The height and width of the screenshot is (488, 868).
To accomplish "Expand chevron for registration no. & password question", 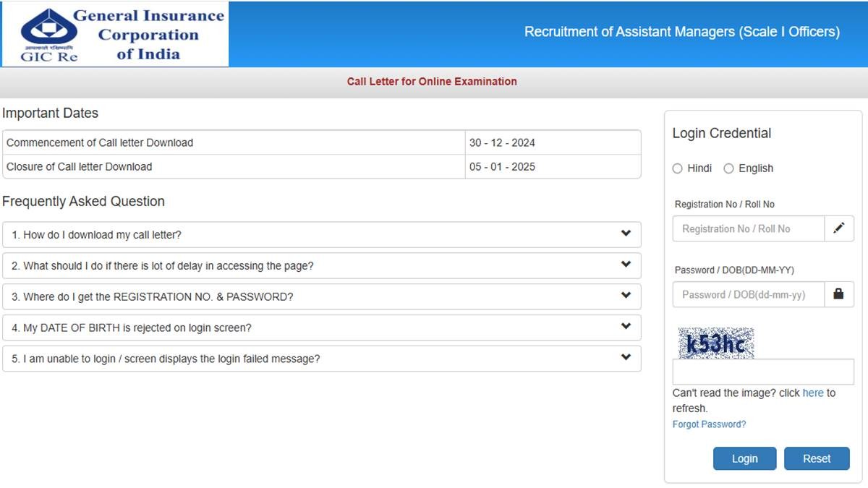I will [x=626, y=296].
